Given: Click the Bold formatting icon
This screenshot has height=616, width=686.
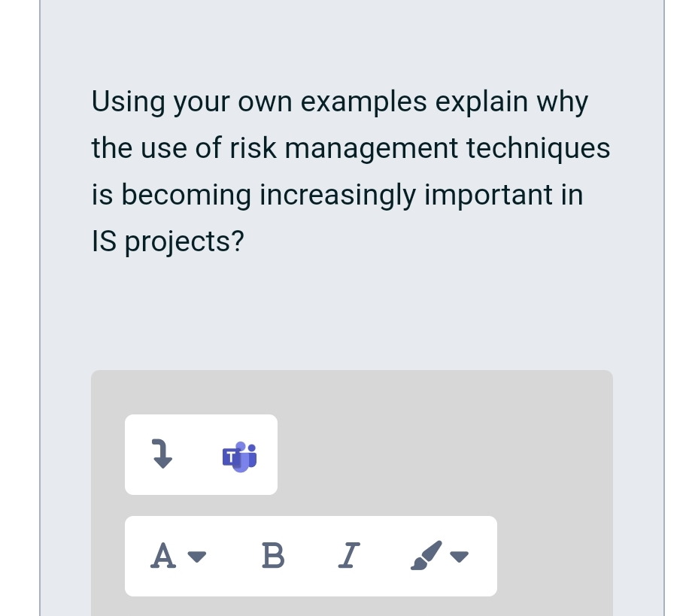Looking at the screenshot, I should pyautogui.click(x=273, y=556).
